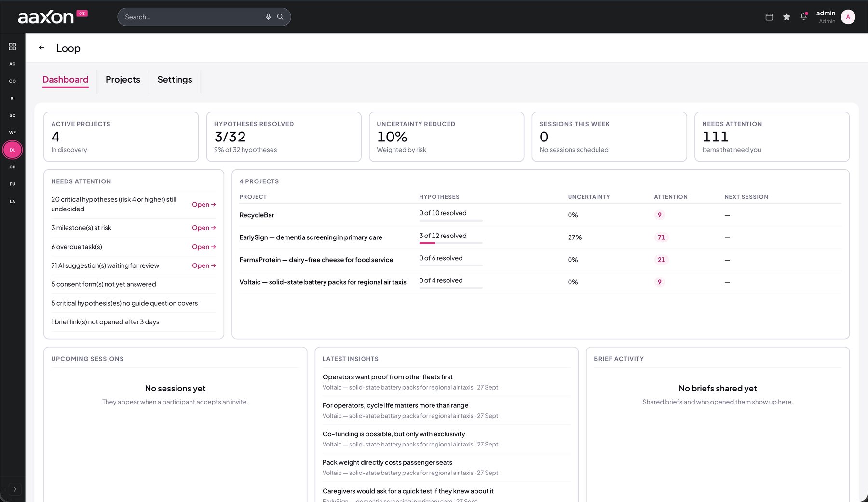Open the CO module in sidebar

13,81
